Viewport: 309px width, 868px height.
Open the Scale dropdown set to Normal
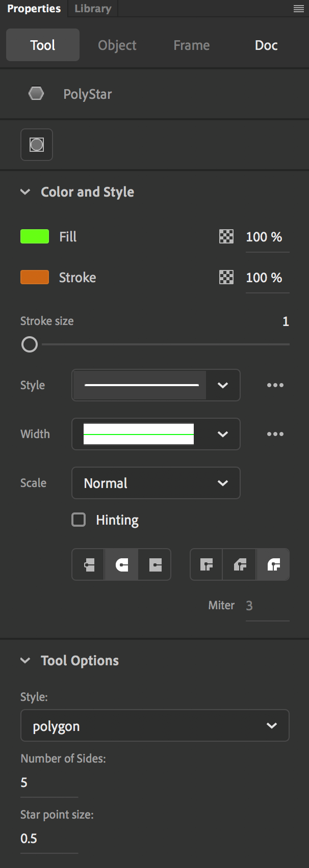(x=156, y=483)
